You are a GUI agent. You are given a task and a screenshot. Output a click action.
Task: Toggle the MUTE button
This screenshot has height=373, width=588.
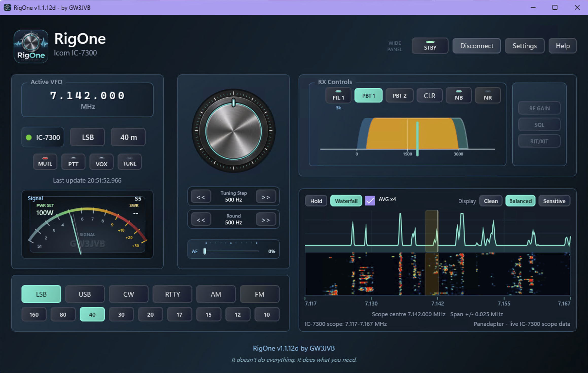point(45,162)
